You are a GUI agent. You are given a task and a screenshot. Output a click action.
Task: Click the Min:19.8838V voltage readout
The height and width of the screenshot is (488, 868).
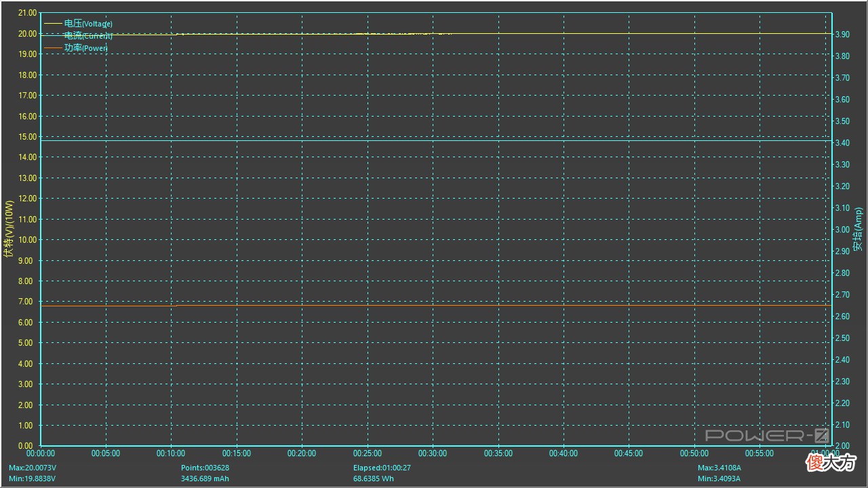(33, 479)
